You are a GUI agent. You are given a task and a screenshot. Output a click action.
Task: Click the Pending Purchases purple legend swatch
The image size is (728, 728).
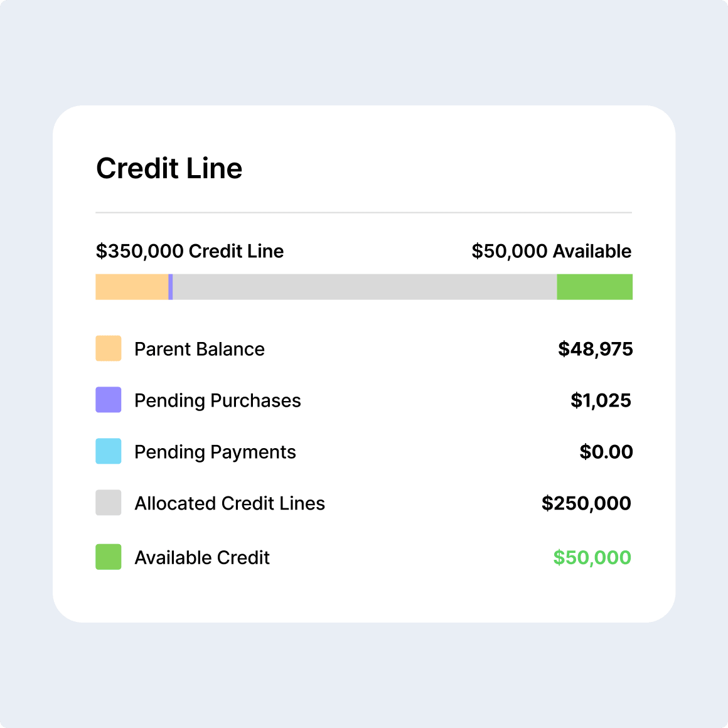(108, 400)
